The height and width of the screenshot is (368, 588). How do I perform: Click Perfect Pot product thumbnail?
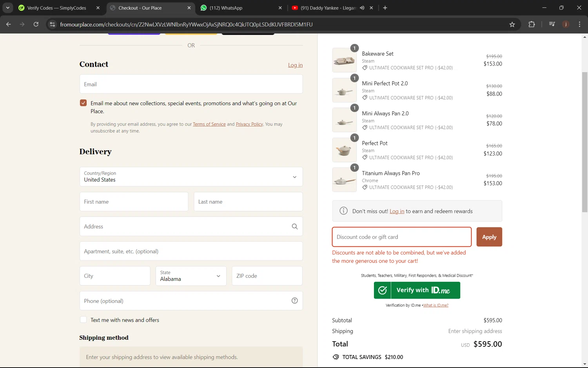[x=344, y=150]
